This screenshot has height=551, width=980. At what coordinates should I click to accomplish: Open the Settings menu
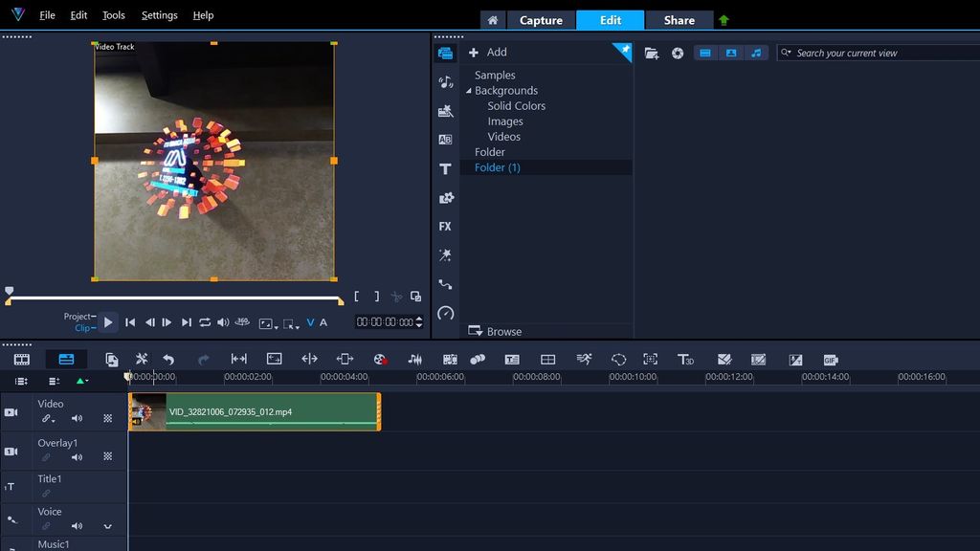[x=159, y=15]
